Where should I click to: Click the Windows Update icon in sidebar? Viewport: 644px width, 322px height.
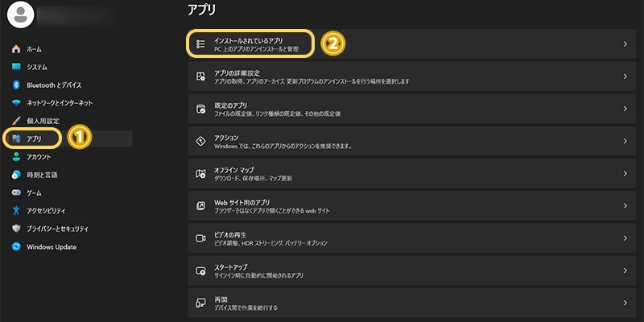pyautogui.click(x=16, y=246)
